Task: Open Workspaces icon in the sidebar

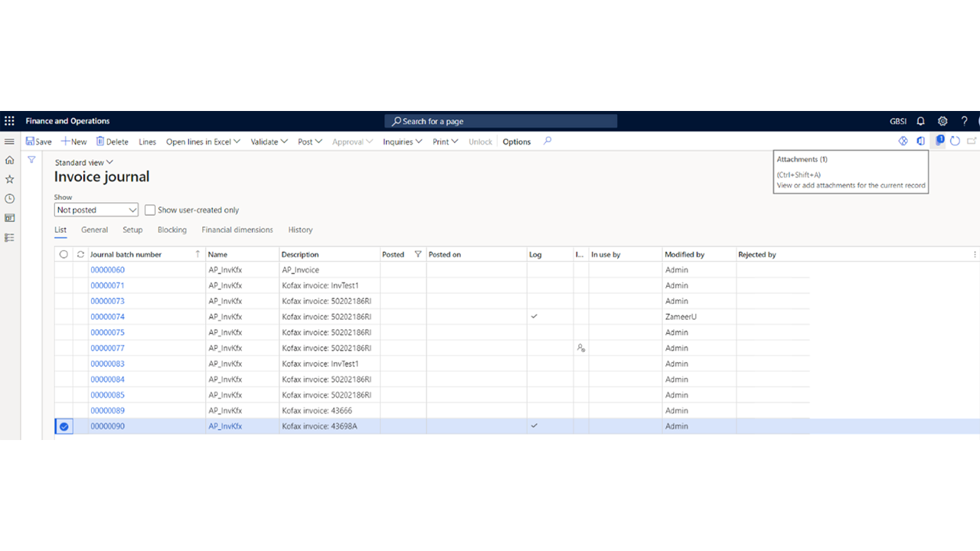Action: coord(9,218)
